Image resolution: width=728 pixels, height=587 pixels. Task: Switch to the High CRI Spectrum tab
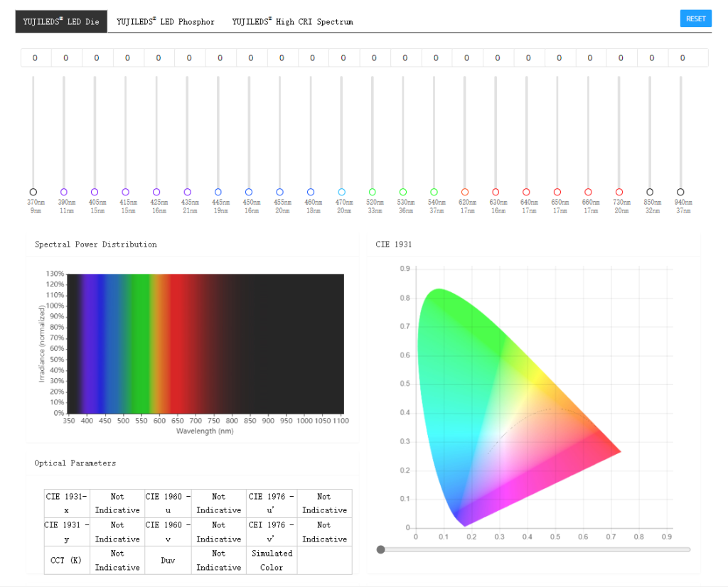pyautogui.click(x=291, y=21)
